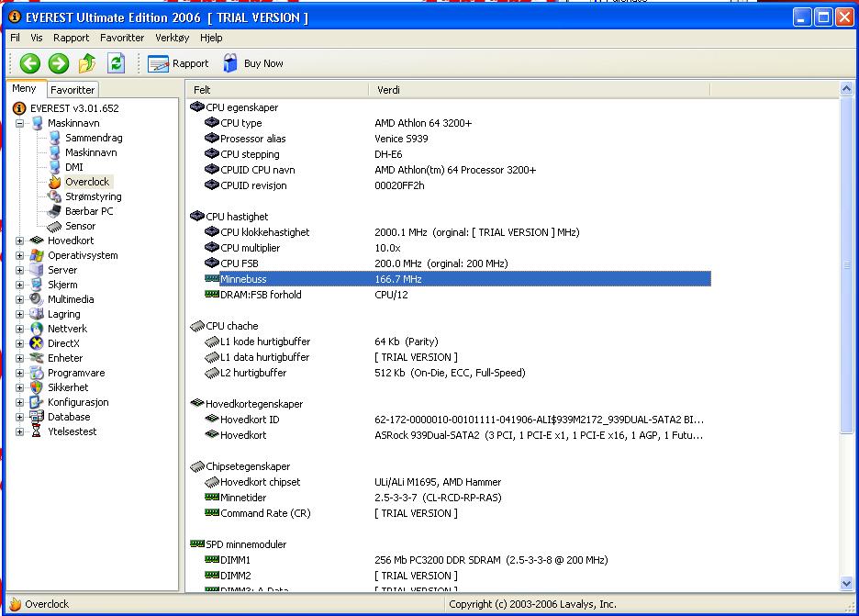This screenshot has height=616, width=859.
Task: Refresh the page with the refresh icon
Action: [116, 63]
